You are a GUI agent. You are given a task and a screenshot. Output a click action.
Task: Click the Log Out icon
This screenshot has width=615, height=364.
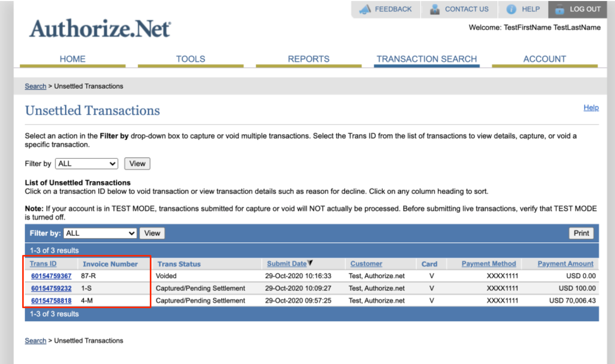tap(559, 9)
